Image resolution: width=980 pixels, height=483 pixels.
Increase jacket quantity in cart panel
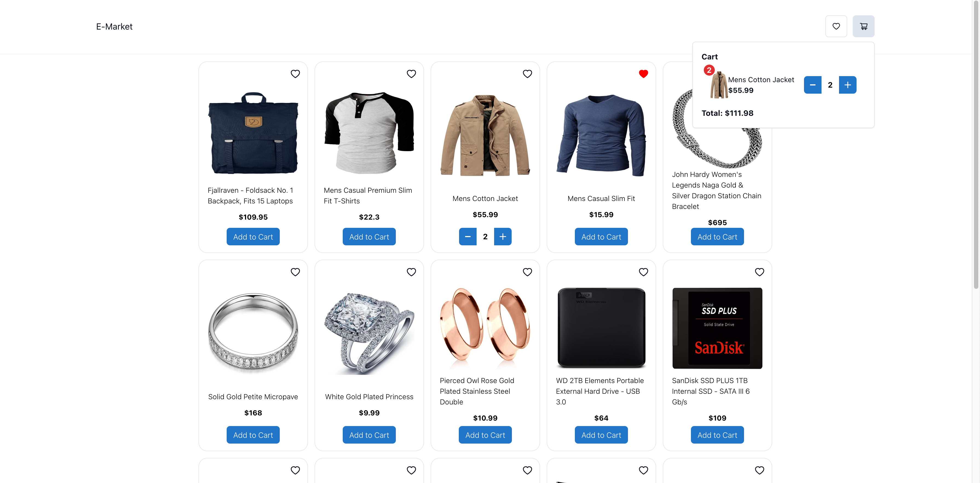847,85
